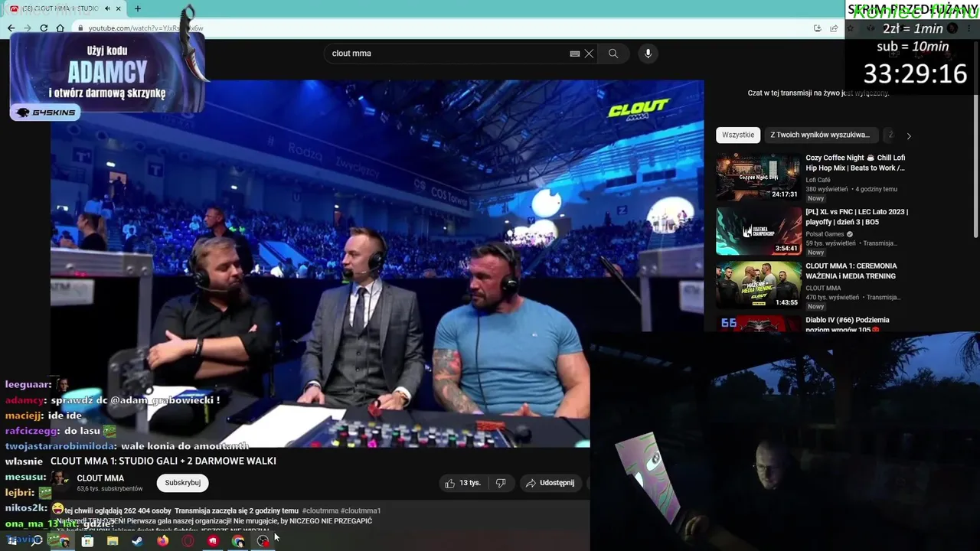Open the CLOUT MMA channel avatar
The image size is (980, 551).
(60, 482)
